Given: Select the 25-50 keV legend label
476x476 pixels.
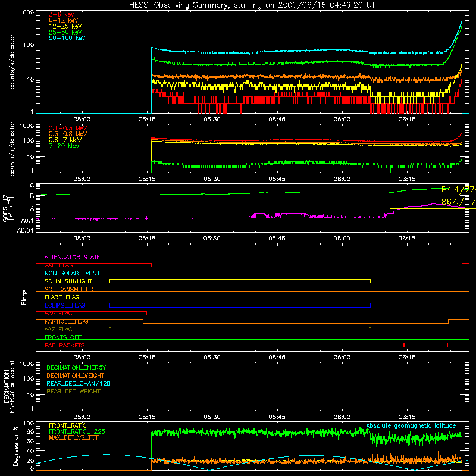Looking at the screenshot, I should click(65, 32).
